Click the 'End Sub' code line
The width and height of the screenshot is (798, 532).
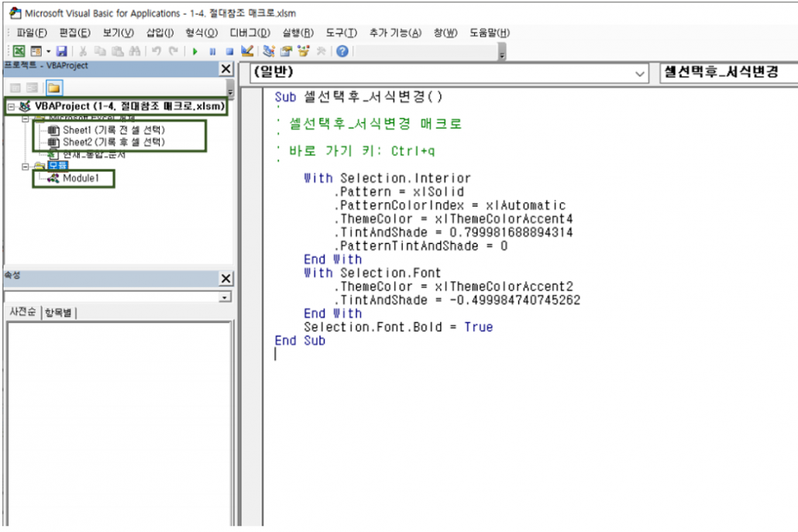(300, 340)
